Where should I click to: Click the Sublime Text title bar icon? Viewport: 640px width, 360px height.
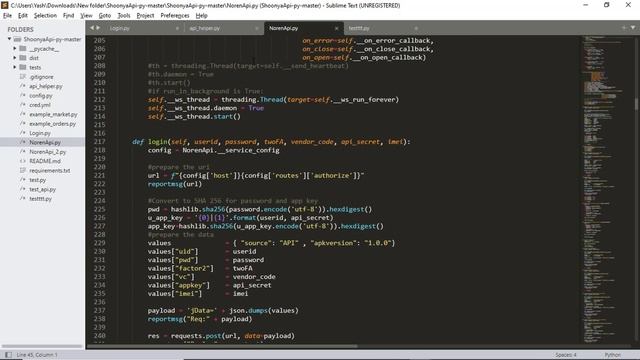[5, 5]
